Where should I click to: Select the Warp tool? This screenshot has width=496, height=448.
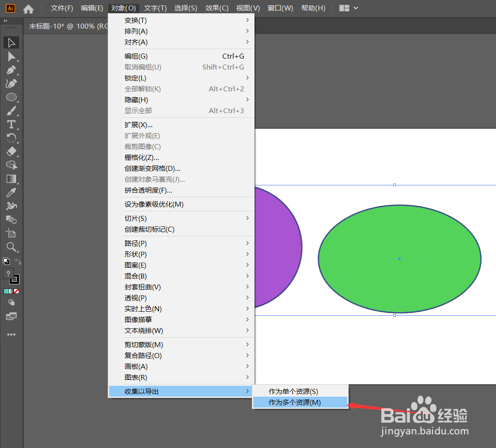pyautogui.click(x=11, y=206)
